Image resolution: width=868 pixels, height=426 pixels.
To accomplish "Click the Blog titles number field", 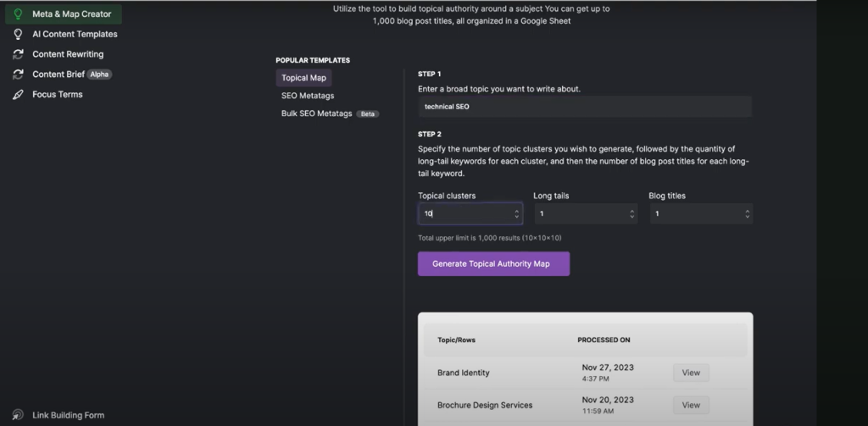I will 701,213.
